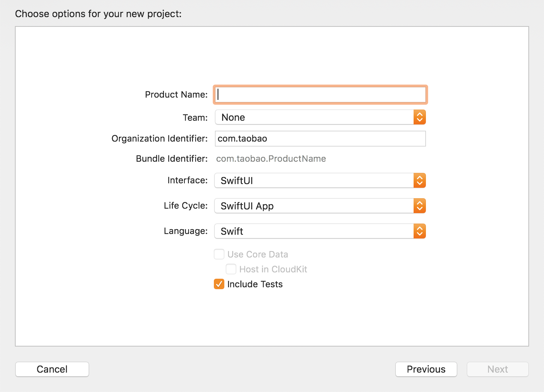Click the Organization Identifier field
544x392 pixels.
(320, 139)
